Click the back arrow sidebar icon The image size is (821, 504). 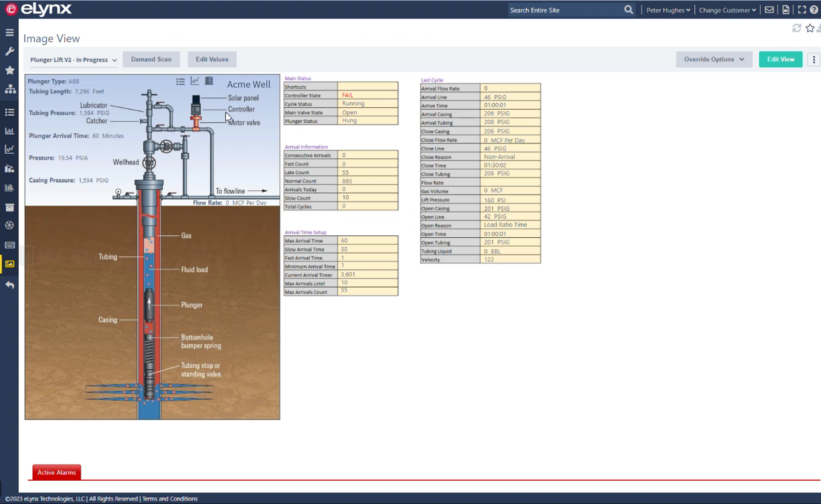[10, 285]
